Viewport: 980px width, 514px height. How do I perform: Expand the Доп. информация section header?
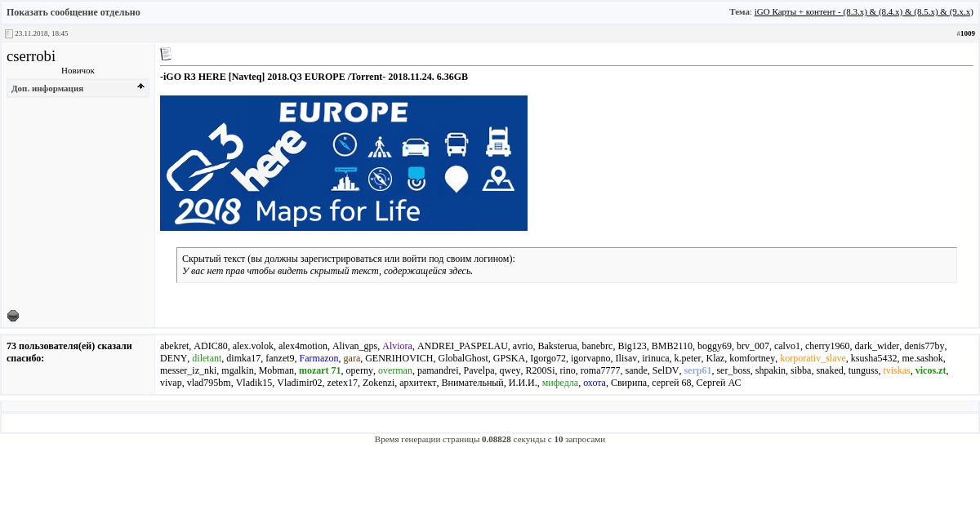click(x=47, y=88)
